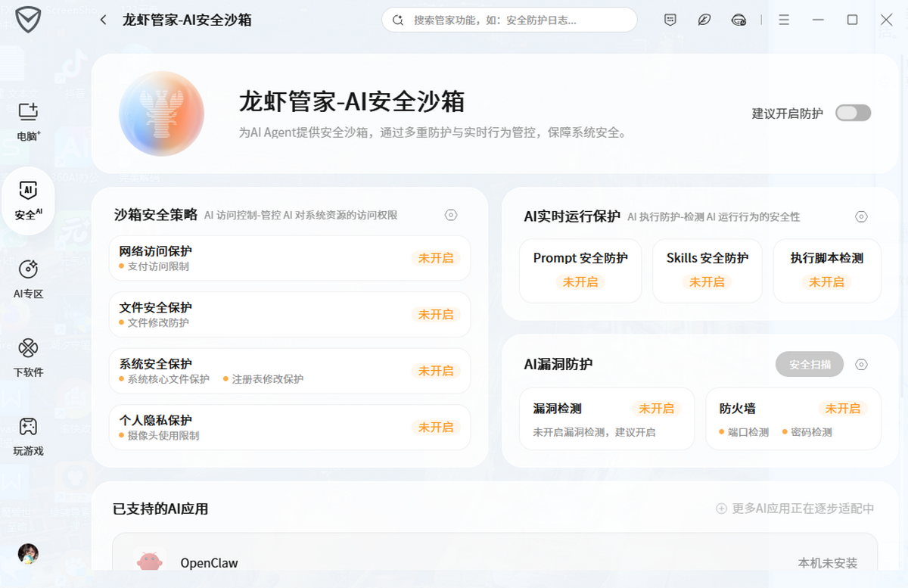Click the back arrow in title bar
This screenshot has width=908, height=588.
(x=104, y=20)
